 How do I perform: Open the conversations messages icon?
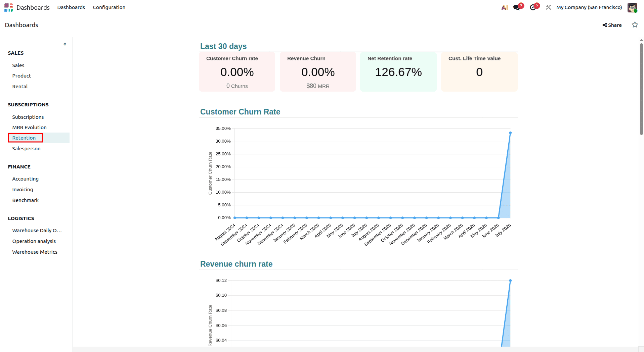pyautogui.click(x=517, y=7)
